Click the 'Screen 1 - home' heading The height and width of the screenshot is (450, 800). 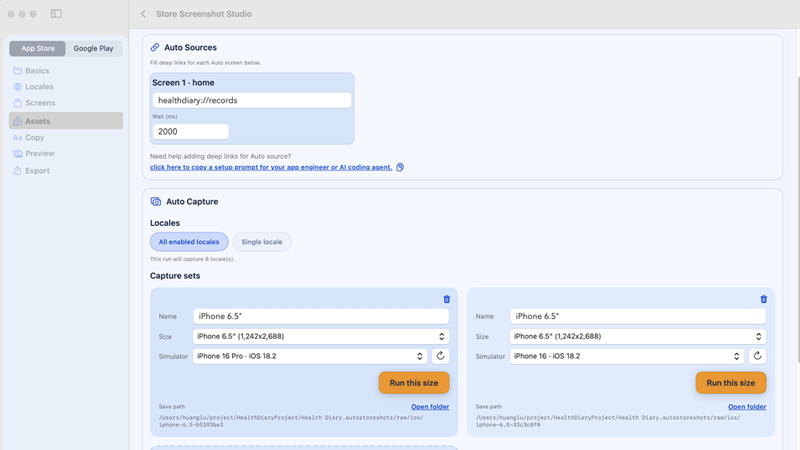click(183, 83)
